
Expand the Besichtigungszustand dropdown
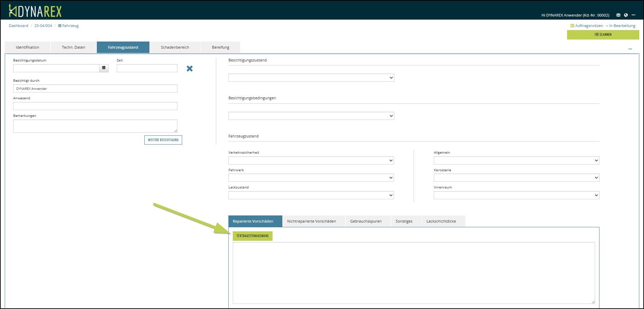(311, 78)
